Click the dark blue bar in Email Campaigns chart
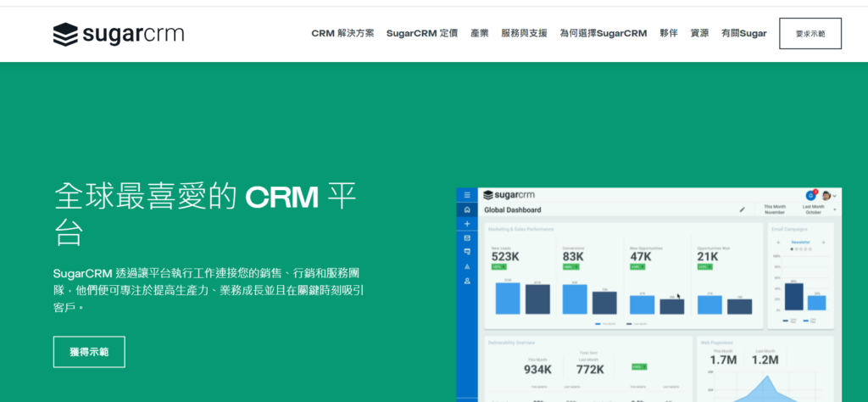 [x=793, y=297]
